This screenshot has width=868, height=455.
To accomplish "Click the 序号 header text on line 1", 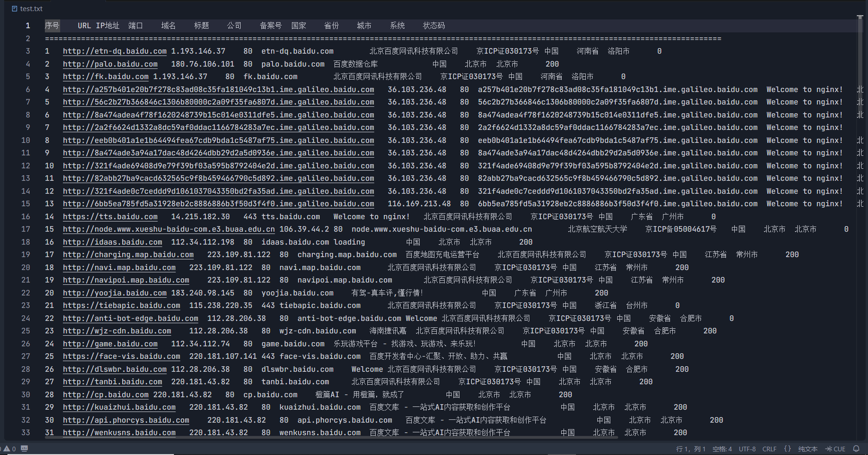I will point(52,26).
